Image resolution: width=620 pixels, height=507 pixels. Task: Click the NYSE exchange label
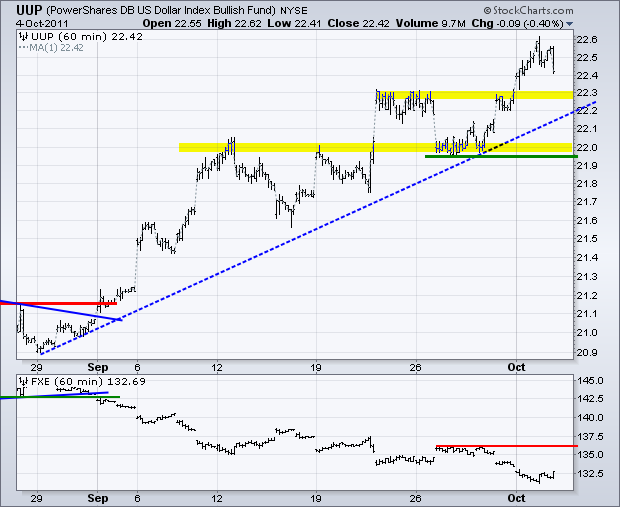(293, 10)
